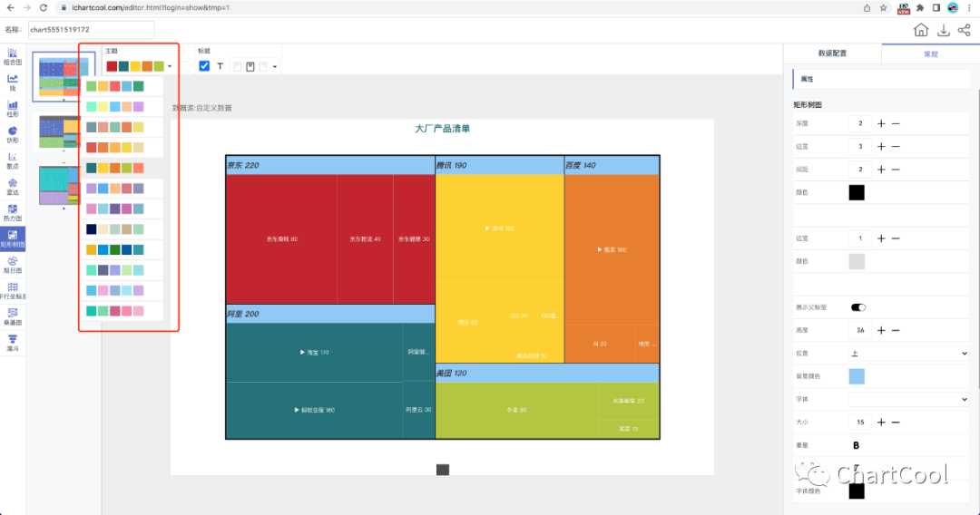Select the 属性 properties section header
The height and width of the screenshot is (515, 980).
(x=881, y=79)
